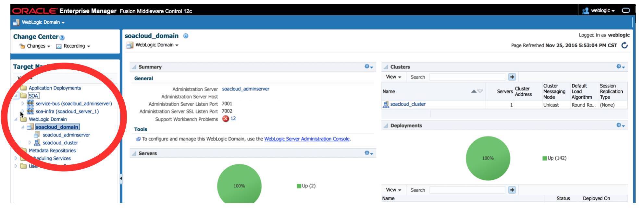Viewport: 644px width, 214px height.
Task: Open the Clusters View menu
Action: point(393,77)
